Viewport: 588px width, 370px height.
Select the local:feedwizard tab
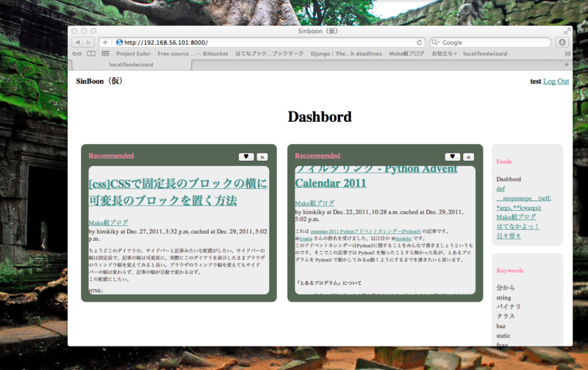point(131,65)
